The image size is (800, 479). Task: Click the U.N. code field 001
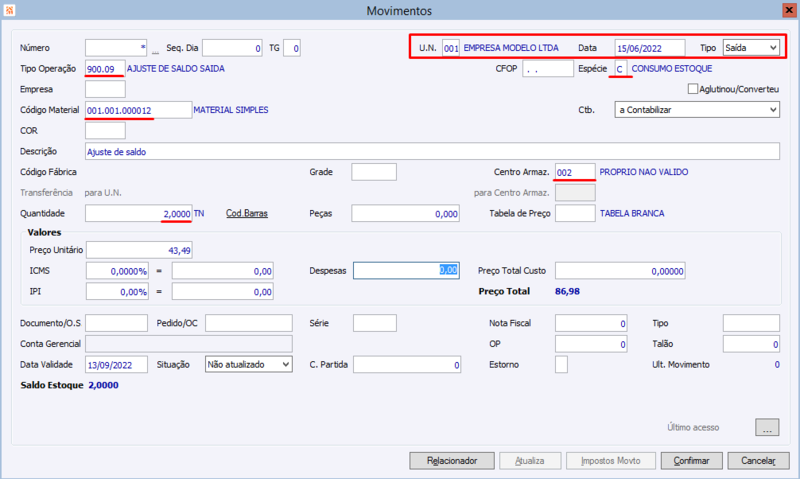[451, 48]
